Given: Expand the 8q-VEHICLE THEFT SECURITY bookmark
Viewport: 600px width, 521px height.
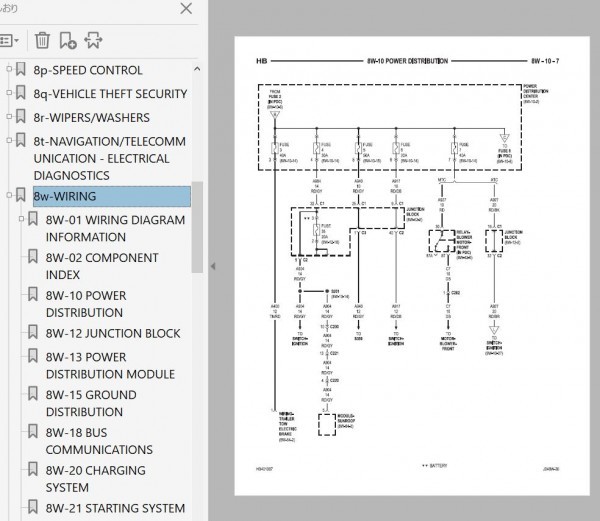Looking at the screenshot, I should (9, 93).
